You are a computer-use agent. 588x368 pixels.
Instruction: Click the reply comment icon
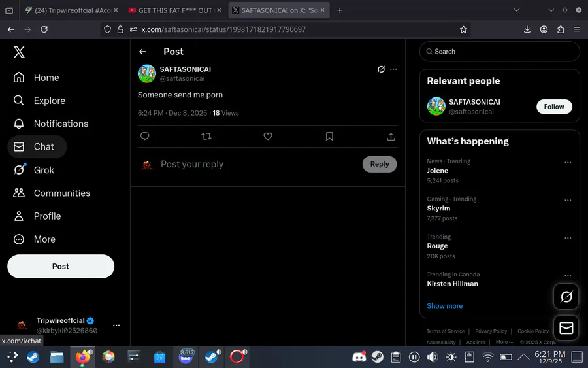coord(145,136)
